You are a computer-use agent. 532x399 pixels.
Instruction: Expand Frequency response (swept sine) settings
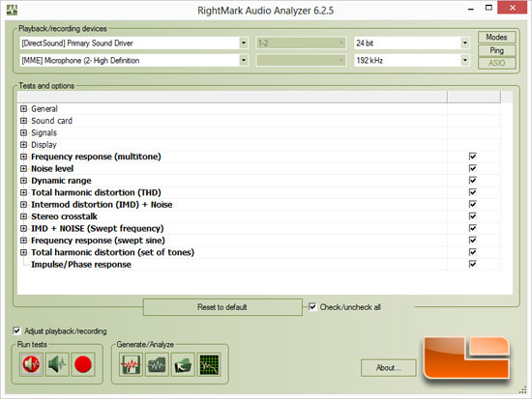[23, 241]
